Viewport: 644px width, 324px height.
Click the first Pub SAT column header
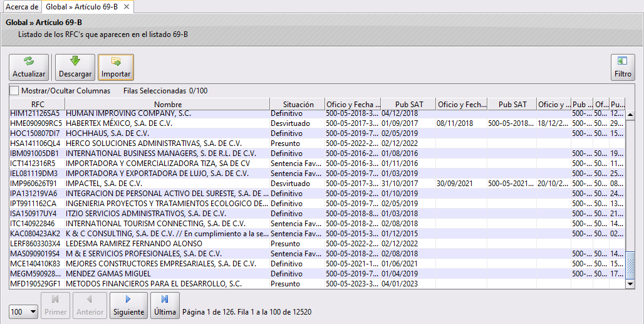(x=408, y=104)
